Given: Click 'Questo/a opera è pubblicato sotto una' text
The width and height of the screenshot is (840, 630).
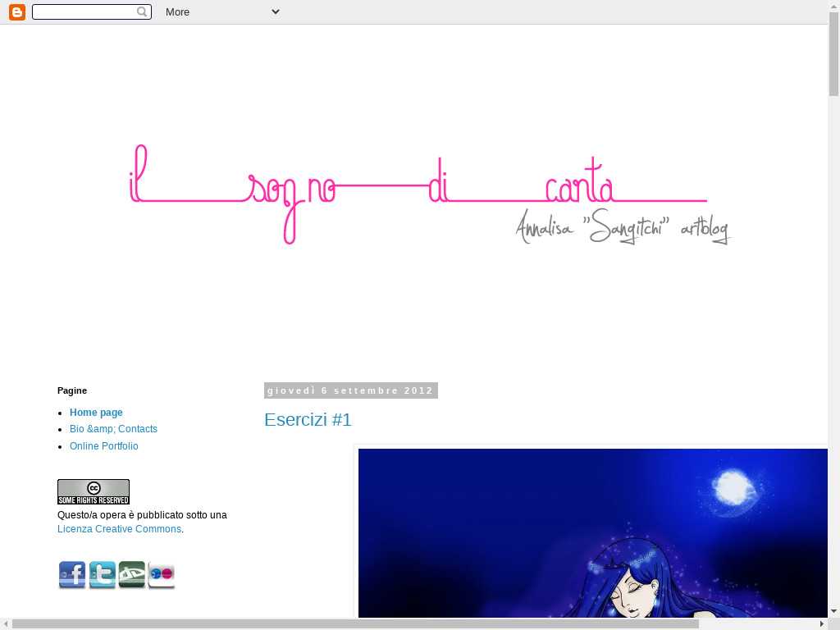Looking at the screenshot, I should click(142, 515).
